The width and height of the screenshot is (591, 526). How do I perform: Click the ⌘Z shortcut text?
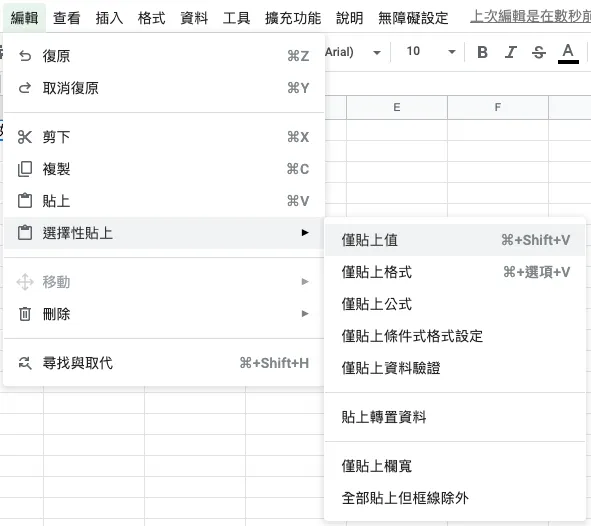298,56
